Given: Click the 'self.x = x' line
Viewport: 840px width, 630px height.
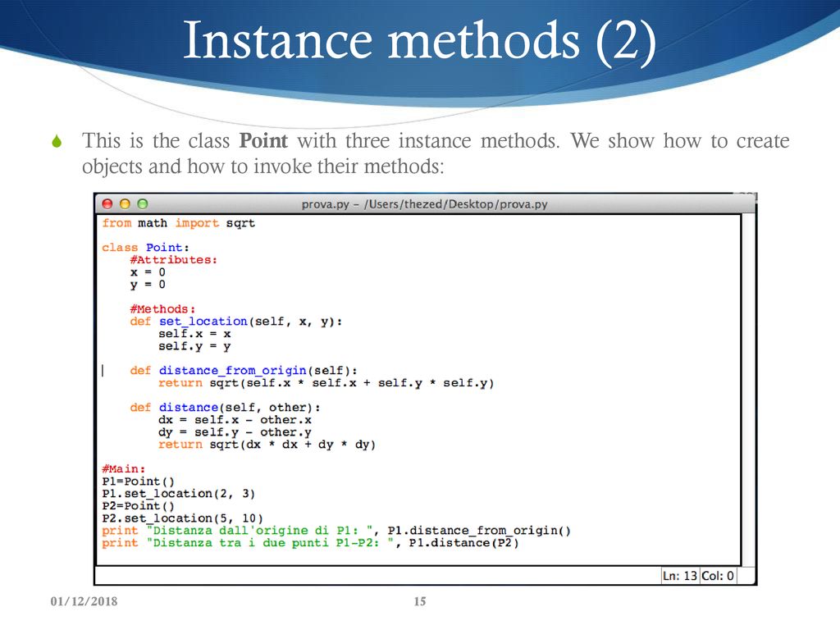Looking at the screenshot, I should coord(194,334).
